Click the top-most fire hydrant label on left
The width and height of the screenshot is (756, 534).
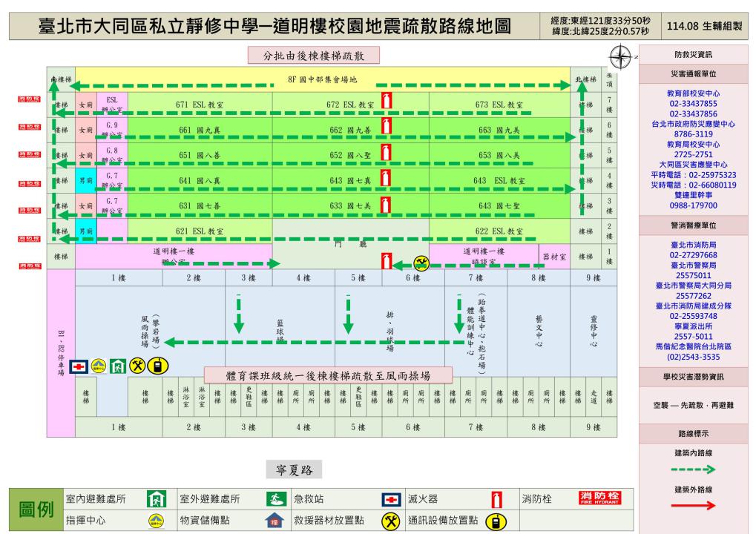click(x=30, y=99)
